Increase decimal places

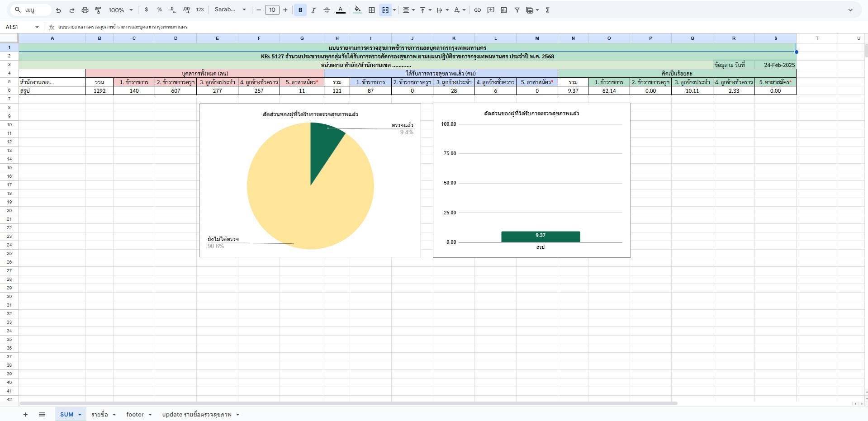pyautogui.click(x=186, y=10)
